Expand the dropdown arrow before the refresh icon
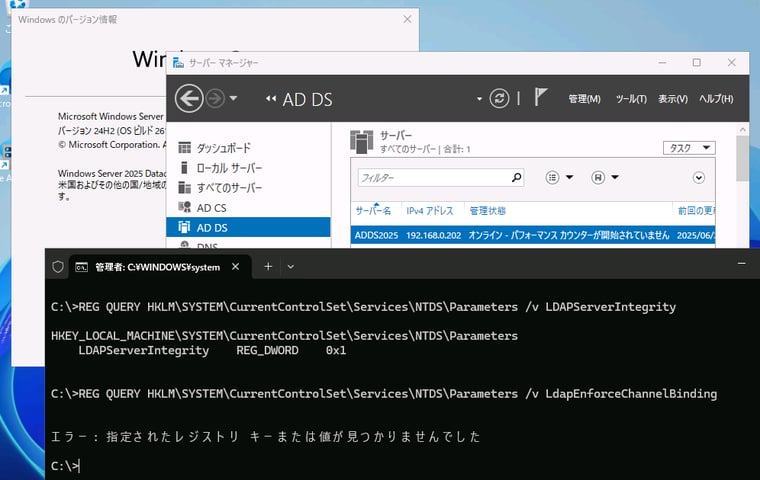 pos(479,99)
